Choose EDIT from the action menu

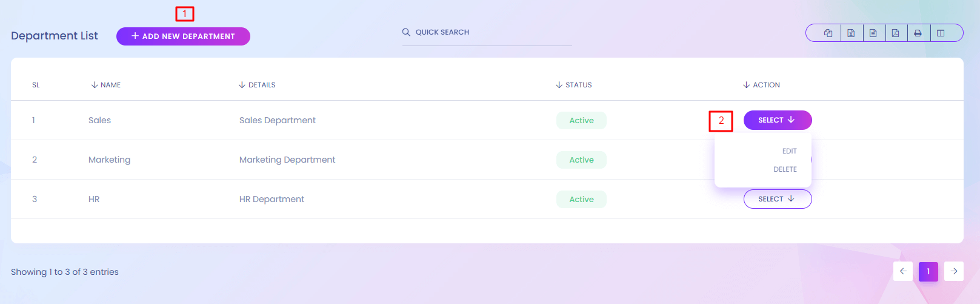click(789, 151)
